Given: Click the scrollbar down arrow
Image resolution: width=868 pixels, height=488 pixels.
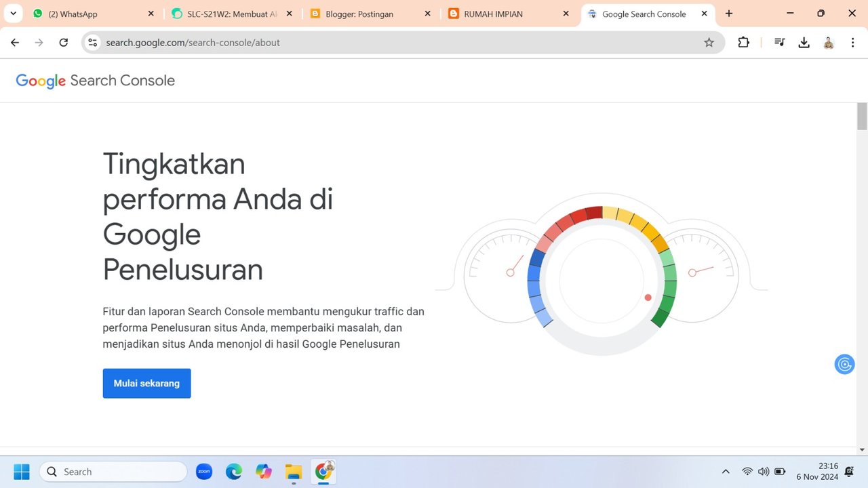Looking at the screenshot, I should point(863,449).
